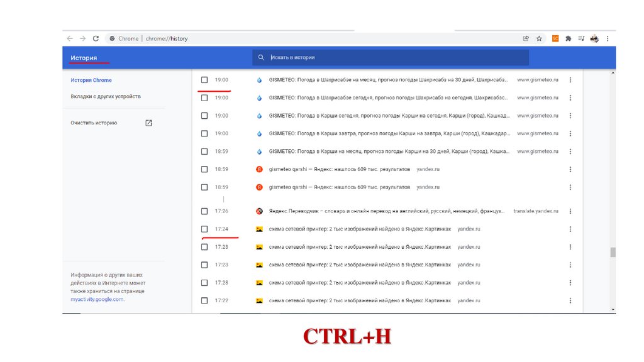Image resolution: width=644 pixels, height=362 pixels.
Task: Open the Extensions puzzle icon
Action: coord(569,38)
